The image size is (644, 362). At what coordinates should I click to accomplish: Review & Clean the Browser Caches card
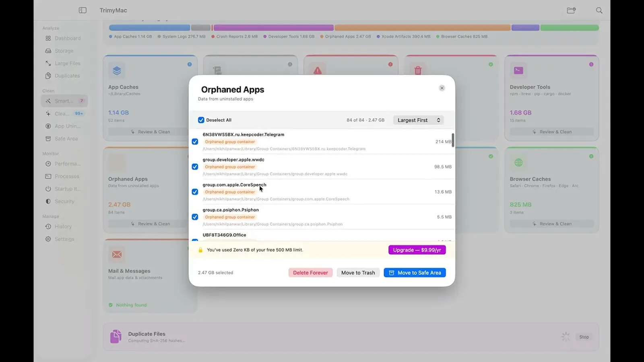tap(552, 224)
